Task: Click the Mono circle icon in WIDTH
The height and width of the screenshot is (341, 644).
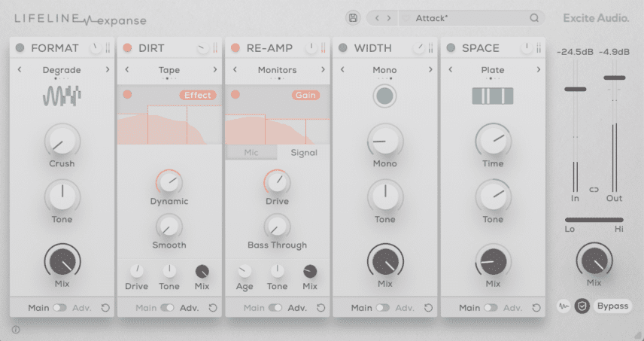Action: tap(385, 96)
